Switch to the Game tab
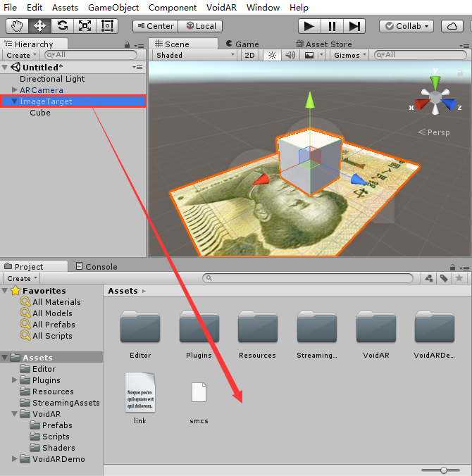472x476 pixels. (242, 44)
